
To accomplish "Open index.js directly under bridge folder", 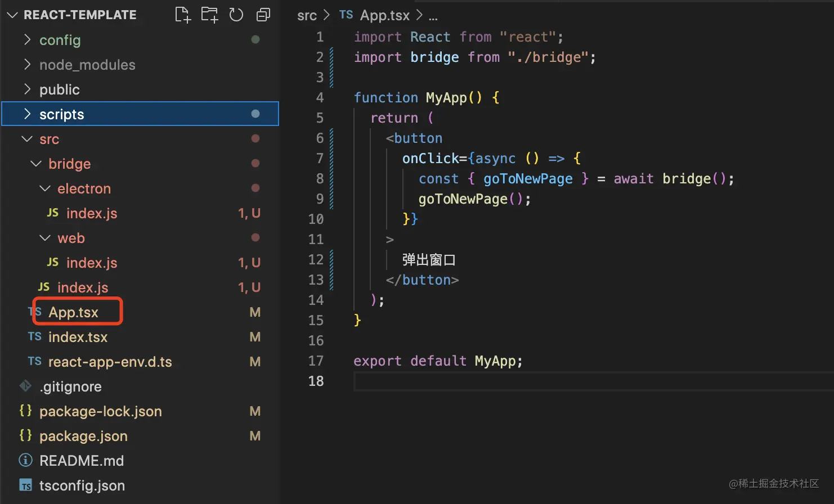I will (x=83, y=287).
